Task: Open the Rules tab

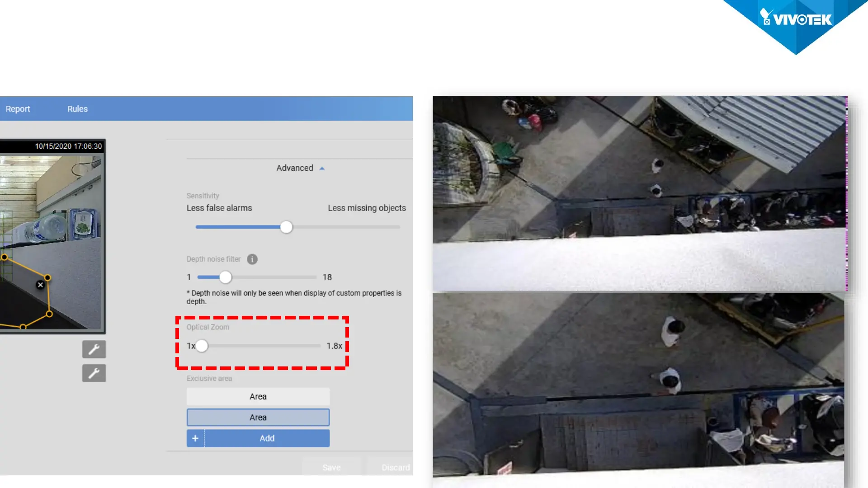Action: click(x=77, y=109)
